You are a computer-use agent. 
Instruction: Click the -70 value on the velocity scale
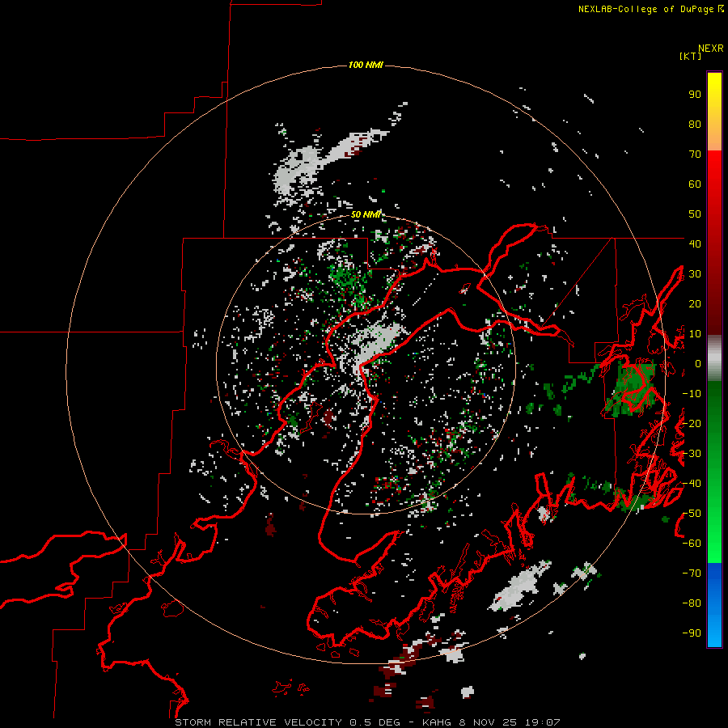tap(692, 574)
